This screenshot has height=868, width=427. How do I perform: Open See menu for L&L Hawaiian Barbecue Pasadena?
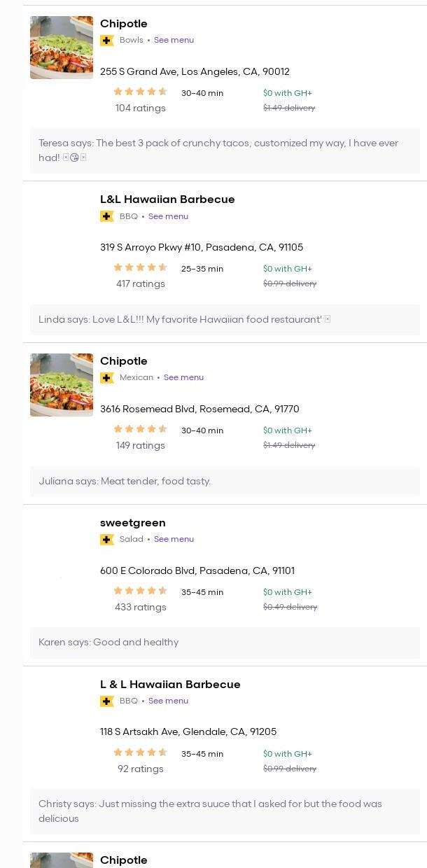[x=168, y=216]
